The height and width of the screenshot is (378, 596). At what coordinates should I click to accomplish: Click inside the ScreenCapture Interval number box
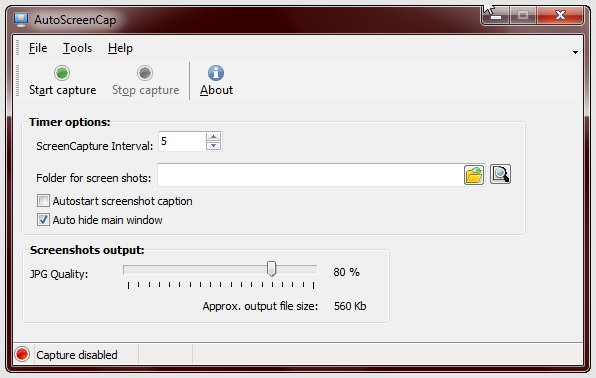182,141
